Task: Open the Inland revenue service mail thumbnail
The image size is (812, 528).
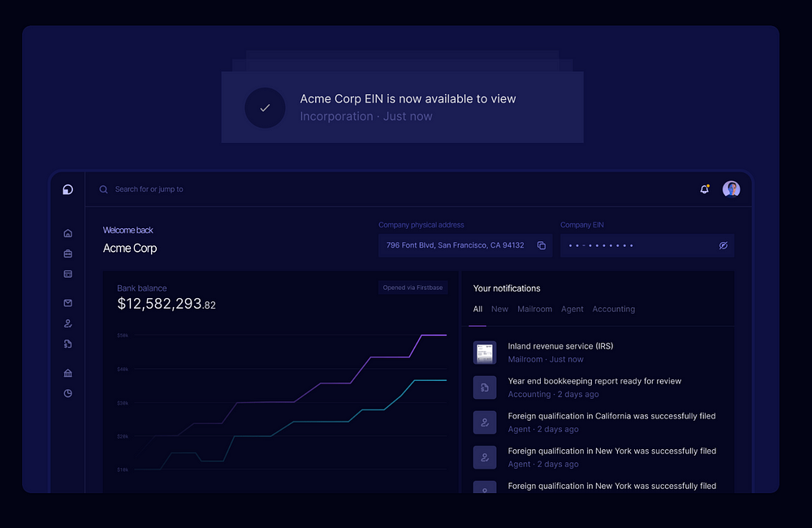Action: coord(485,353)
